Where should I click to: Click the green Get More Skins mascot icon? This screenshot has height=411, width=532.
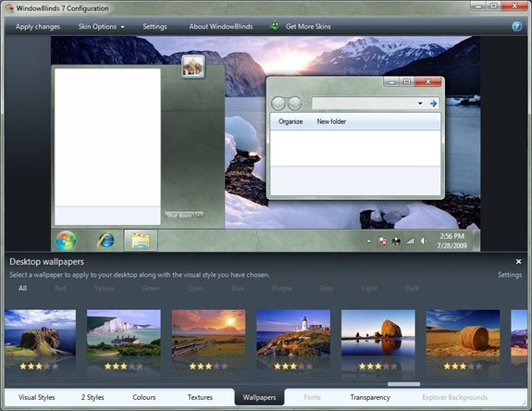pyautogui.click(x=275, y=26)
